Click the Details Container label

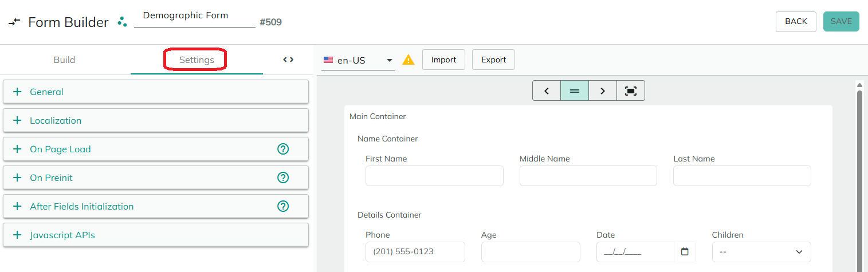tap(390, 215)
